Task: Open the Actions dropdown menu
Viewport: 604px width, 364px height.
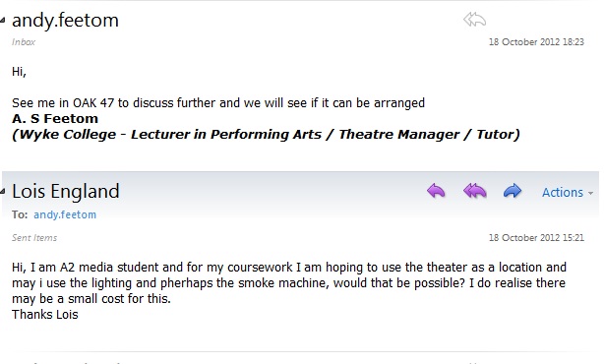Action: tap(568, 192)
